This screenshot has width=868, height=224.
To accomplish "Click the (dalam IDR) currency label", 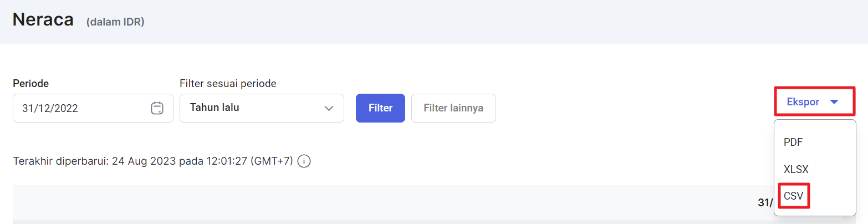I will pyautogui.click(x=115, y=22).
